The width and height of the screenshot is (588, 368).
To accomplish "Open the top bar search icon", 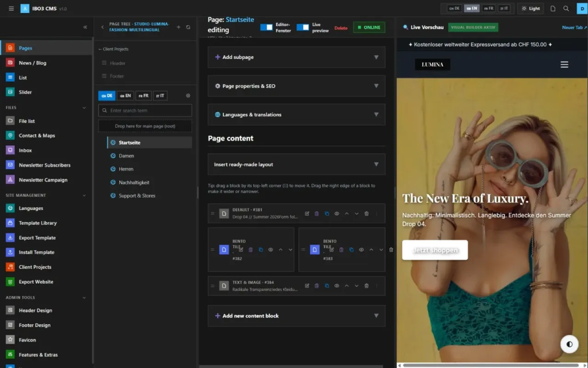I will coord(566,8).
